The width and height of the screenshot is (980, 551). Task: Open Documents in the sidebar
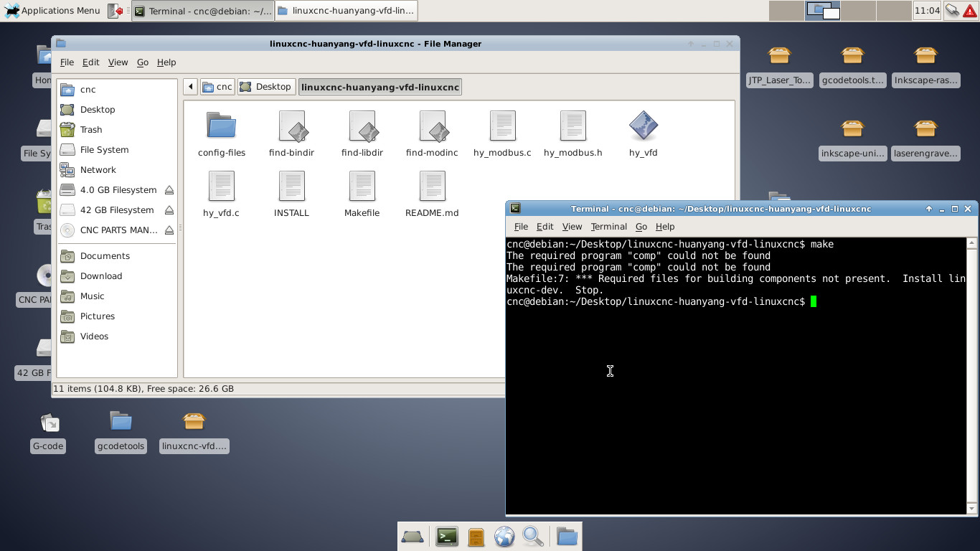tap(117, 256)
